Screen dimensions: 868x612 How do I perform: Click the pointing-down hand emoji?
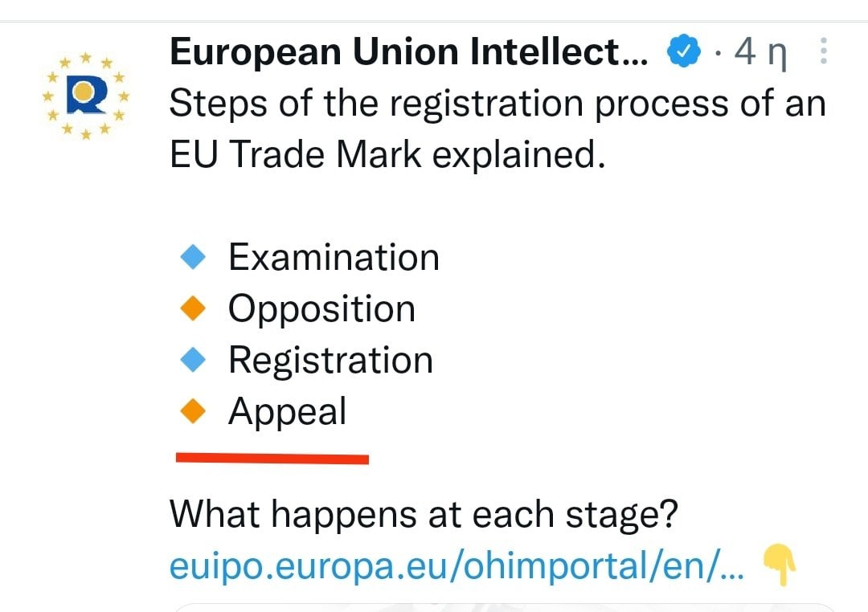780,565
